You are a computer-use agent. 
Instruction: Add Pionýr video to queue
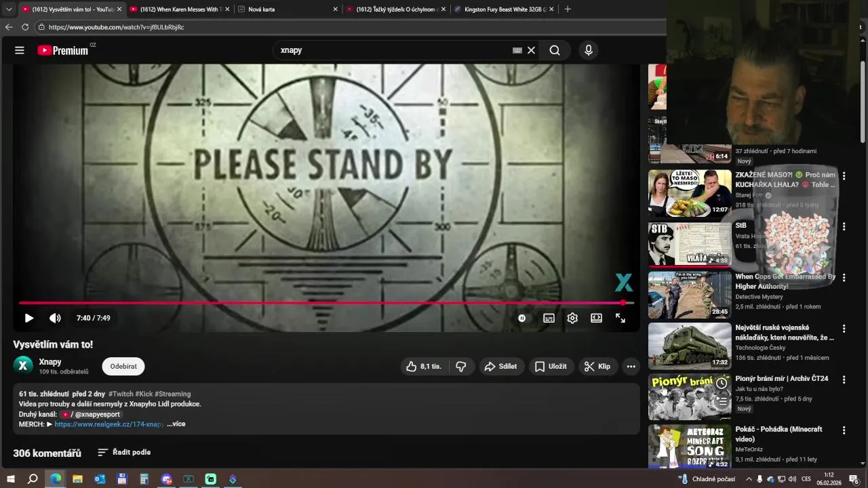coord(722,401)
